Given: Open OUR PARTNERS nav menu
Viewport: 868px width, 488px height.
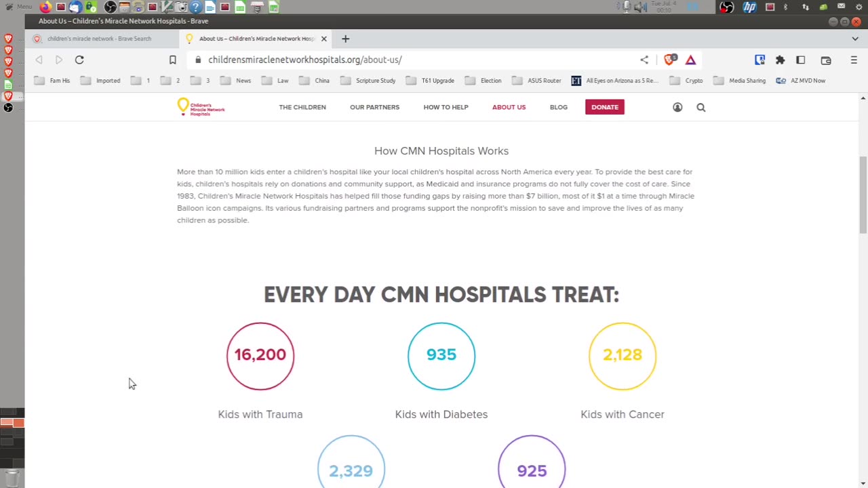Looking at the screenshot, I should click(374, 107).
